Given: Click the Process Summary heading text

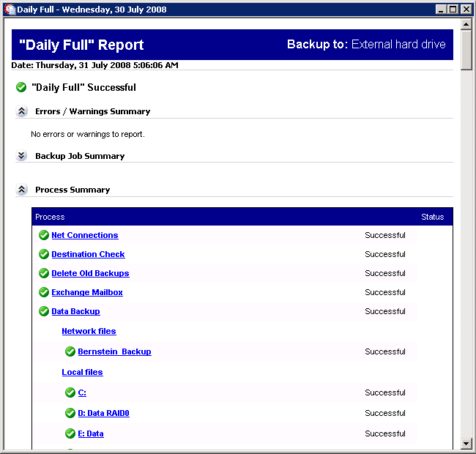Looking at the screenshot, I should (72, 190).
